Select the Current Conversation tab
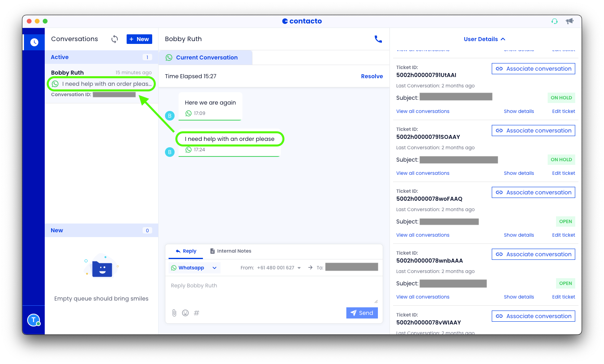Screen dimensions: 604x364 coord(205,57)
